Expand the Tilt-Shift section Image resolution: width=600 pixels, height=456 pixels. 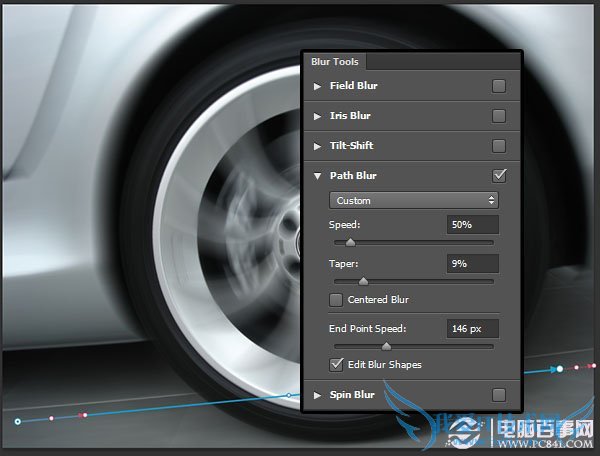(318, 146)
